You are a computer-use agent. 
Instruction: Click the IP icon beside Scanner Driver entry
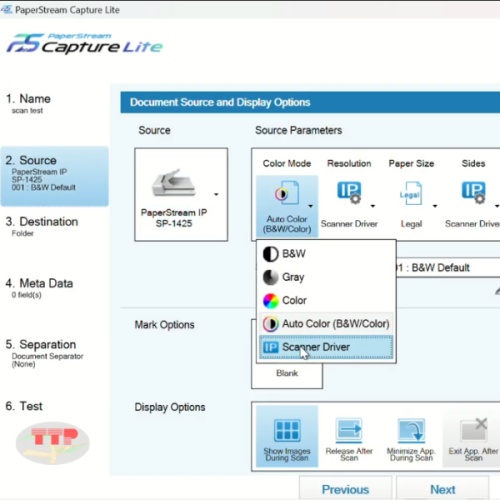coord(270,347)
